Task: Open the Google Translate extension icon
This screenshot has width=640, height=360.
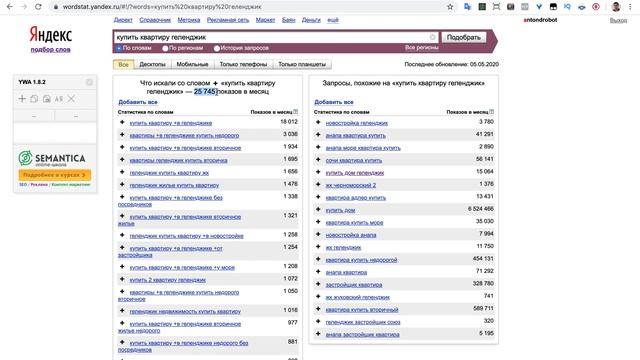Action: (x=468, y=7)
